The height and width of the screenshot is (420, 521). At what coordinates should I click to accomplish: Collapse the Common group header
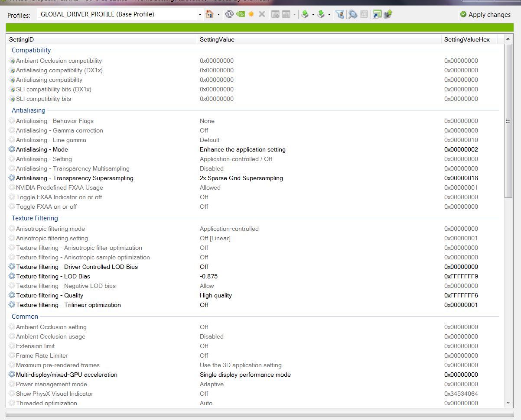tap(25, 317)
